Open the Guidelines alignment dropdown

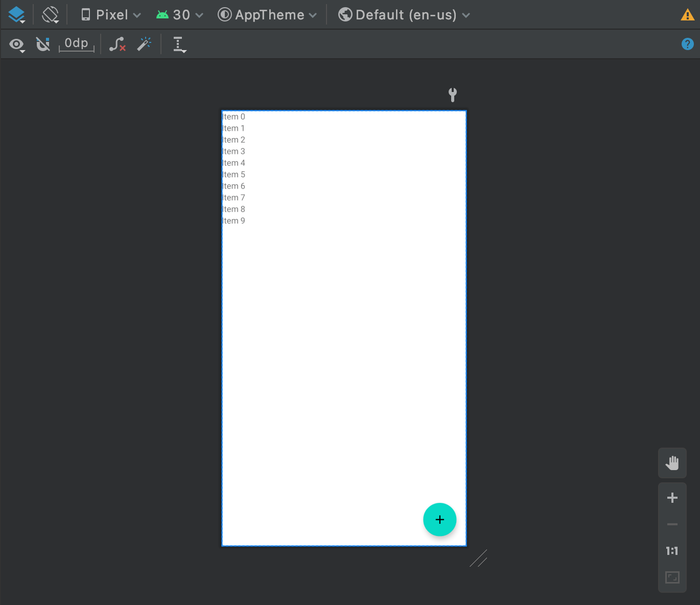coord(179,44)
